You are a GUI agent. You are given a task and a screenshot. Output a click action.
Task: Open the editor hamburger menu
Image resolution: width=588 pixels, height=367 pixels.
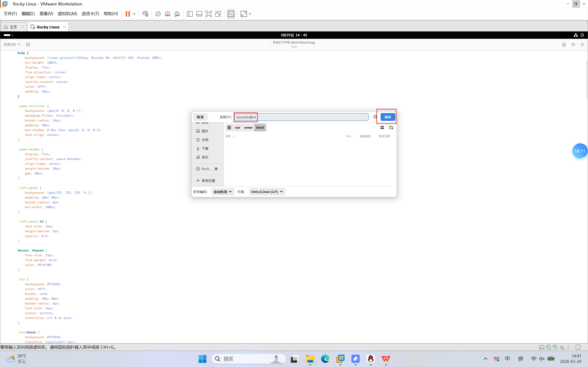tap(573, 44)
